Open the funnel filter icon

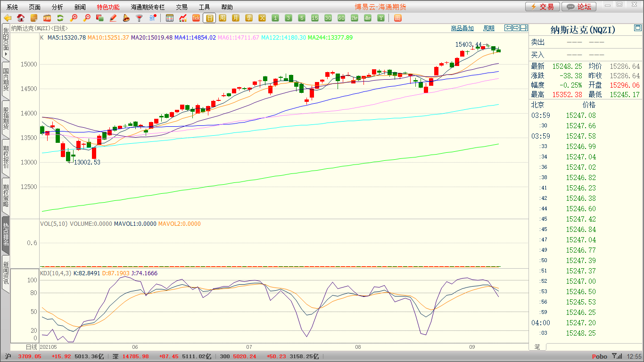pos(139,18)
